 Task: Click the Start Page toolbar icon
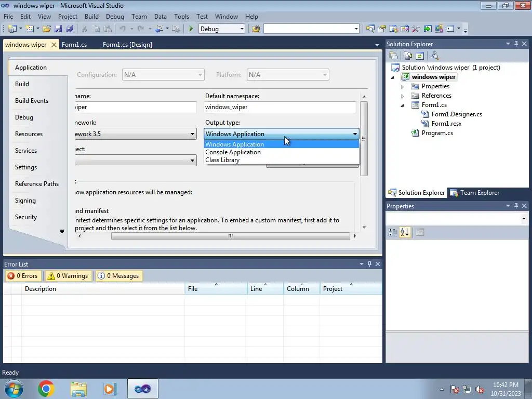(x=428, y=29)
